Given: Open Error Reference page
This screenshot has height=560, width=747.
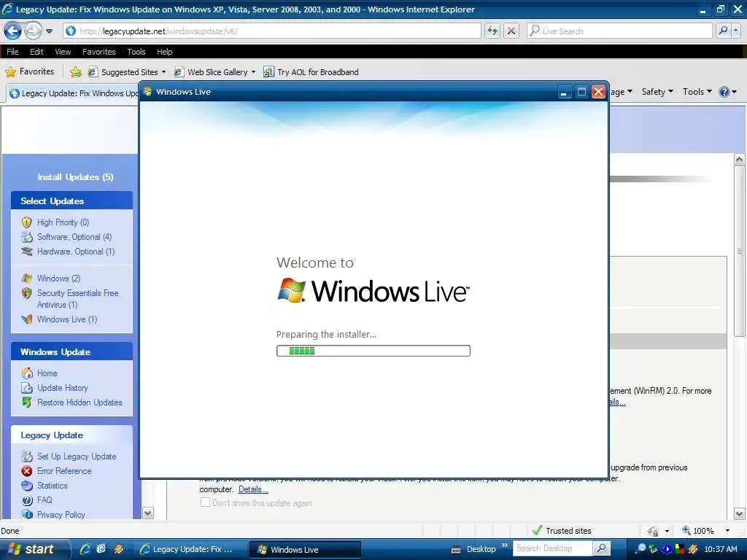Looking at the screenshot, I should click(x=64, y=471).
